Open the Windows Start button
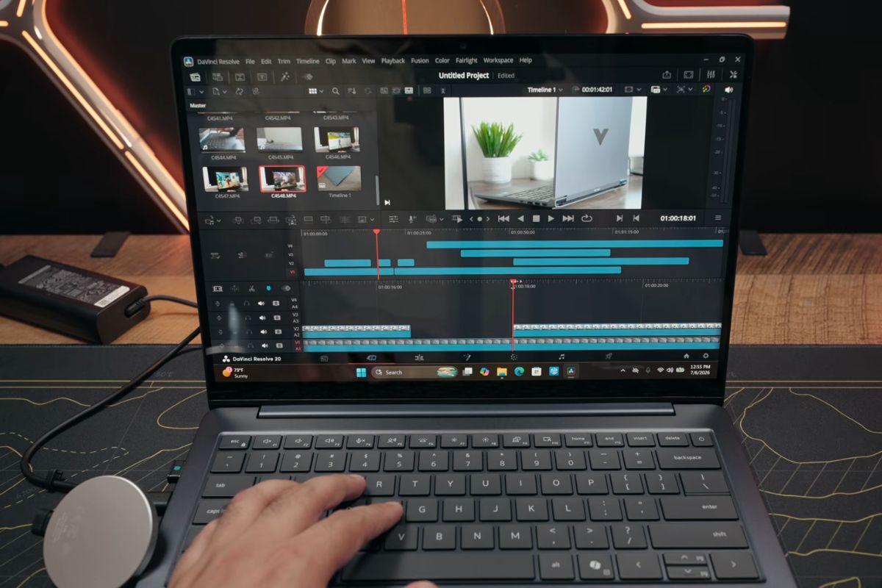Image resolution: width=882 pixels, height=588 pixels. coord(361,372)
